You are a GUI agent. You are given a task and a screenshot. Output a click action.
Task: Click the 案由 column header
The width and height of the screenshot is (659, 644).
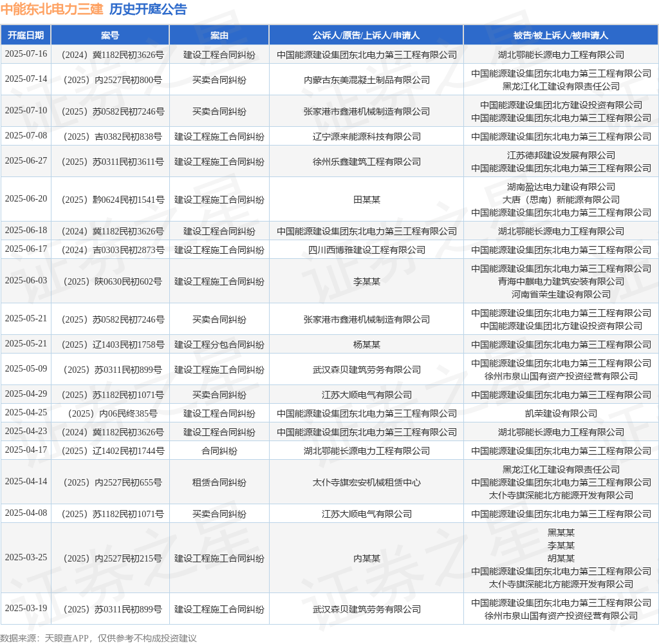tap(219, 35)
